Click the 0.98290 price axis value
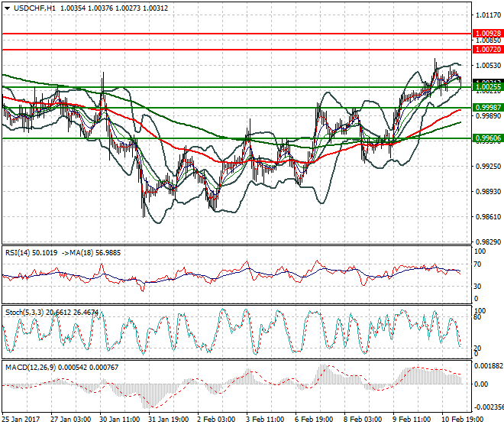Image resolution: width=504 pixels, height=428 pixels. (488, 242)
